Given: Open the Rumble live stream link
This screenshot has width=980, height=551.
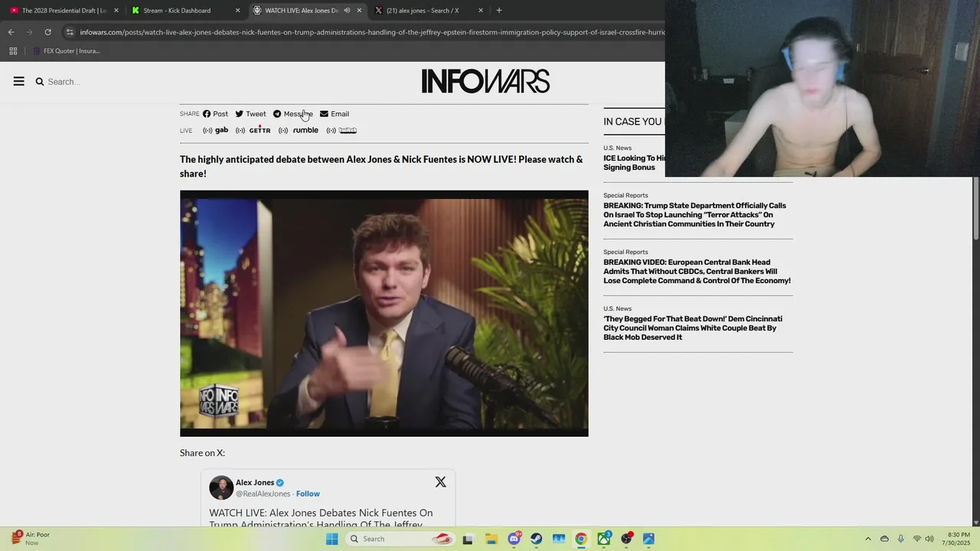Looking at the screenshot, I should pyautogui.click(x=299, y=130).
